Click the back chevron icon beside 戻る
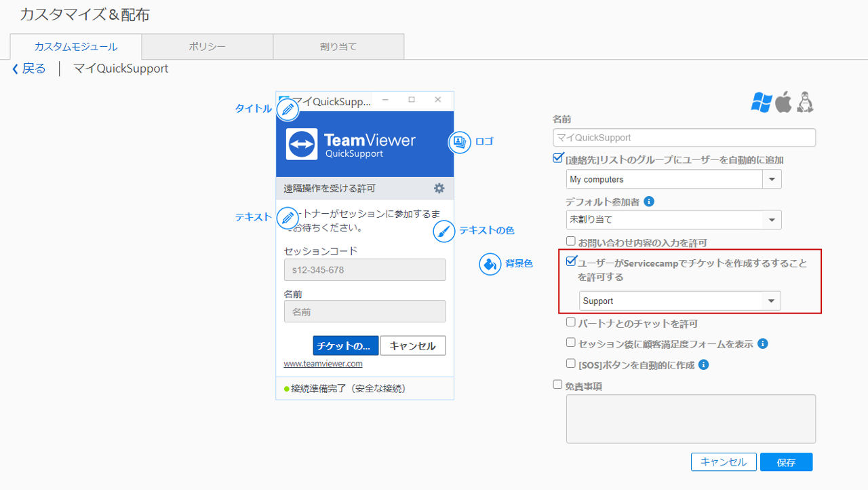This screenshot has width=868, height=490. tap(15, 69)
